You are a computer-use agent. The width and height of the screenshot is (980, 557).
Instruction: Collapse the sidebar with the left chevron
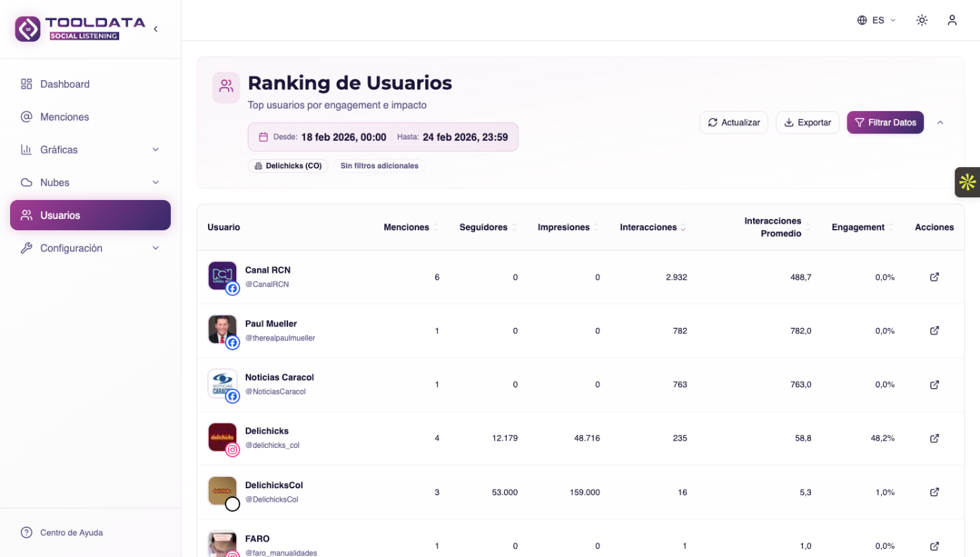click(155, 29)
